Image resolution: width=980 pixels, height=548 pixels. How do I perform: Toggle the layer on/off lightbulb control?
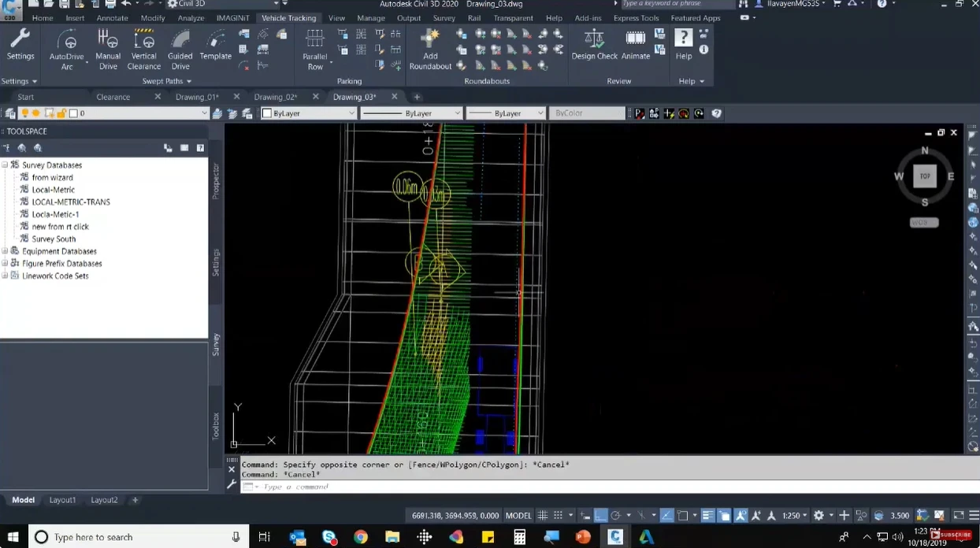[x=24, y=113]
